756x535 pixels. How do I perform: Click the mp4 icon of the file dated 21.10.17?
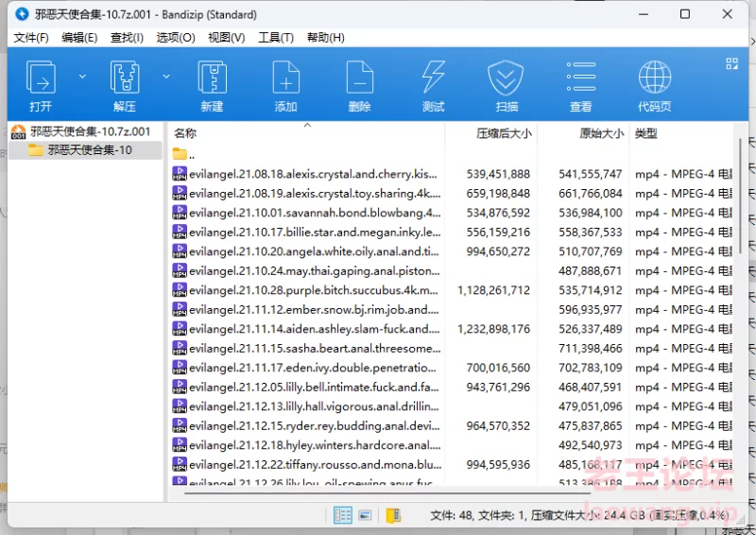pyautogui.click(x=180, y=232)
